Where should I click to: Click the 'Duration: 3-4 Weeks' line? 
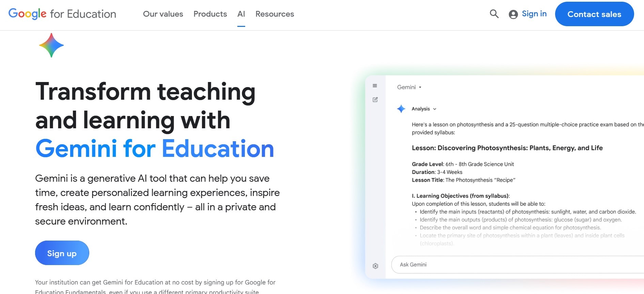pos(437,172)
